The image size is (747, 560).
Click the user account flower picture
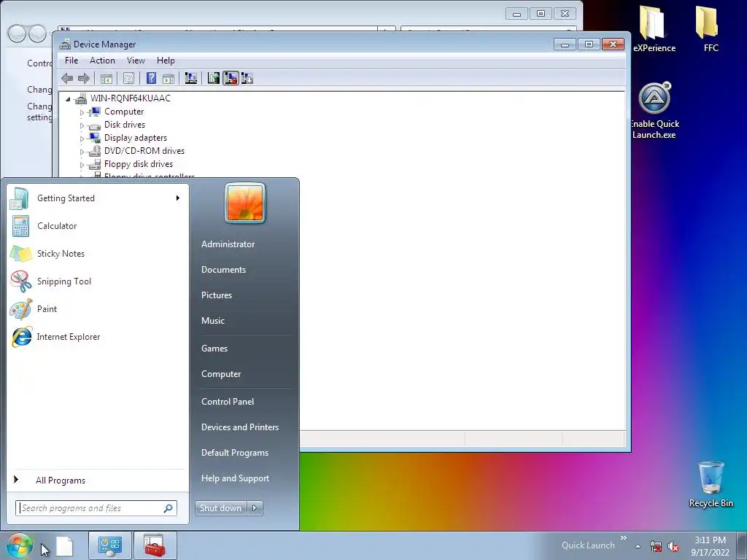pos(245,203)
